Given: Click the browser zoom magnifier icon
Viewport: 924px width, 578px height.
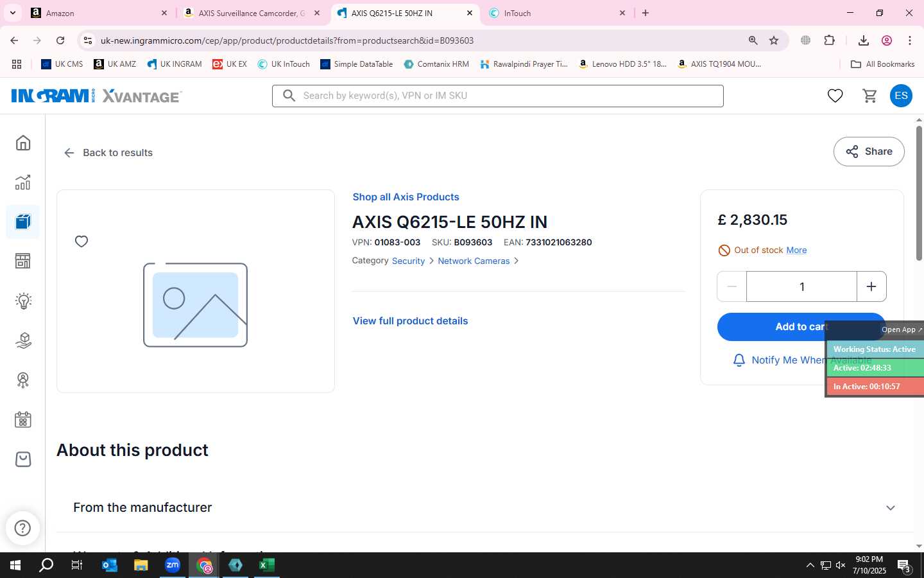Looking at the screenshot, I should point(753,40).
